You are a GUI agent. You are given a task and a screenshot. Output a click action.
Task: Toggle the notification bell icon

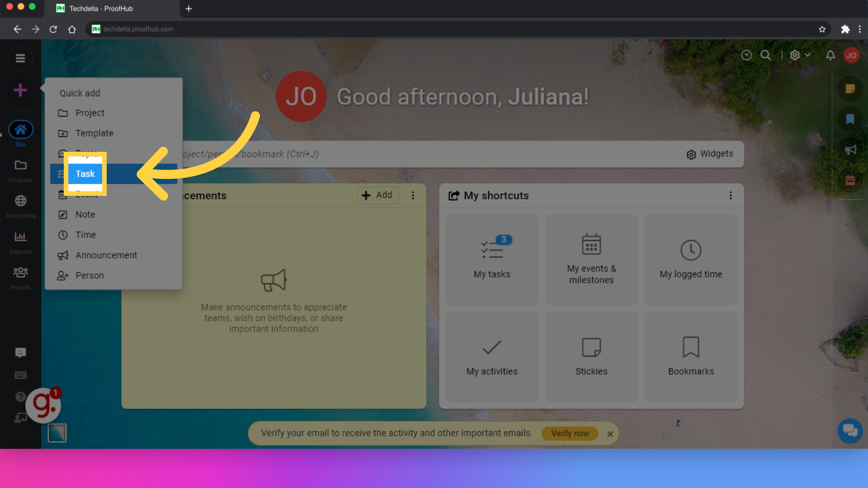[830, 55]
